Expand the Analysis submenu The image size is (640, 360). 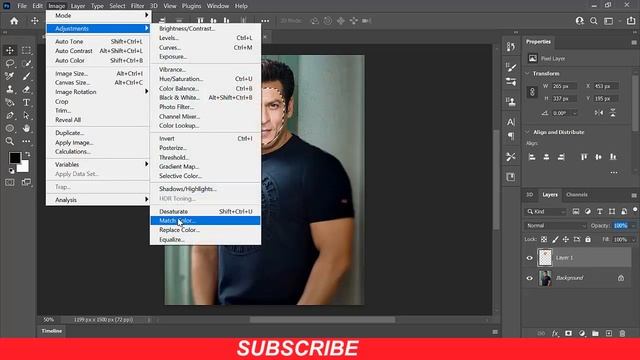tap(98, 200)
